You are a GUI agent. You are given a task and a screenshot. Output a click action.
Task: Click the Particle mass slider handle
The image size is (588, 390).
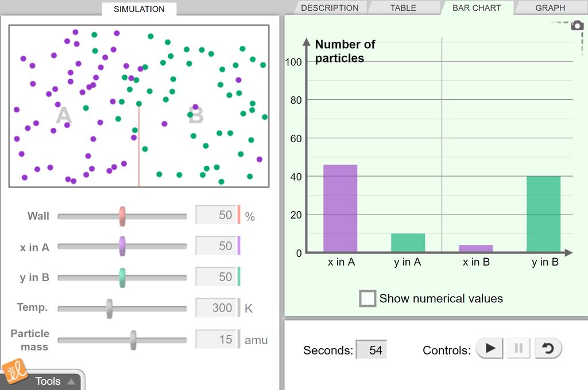point(133,340)
